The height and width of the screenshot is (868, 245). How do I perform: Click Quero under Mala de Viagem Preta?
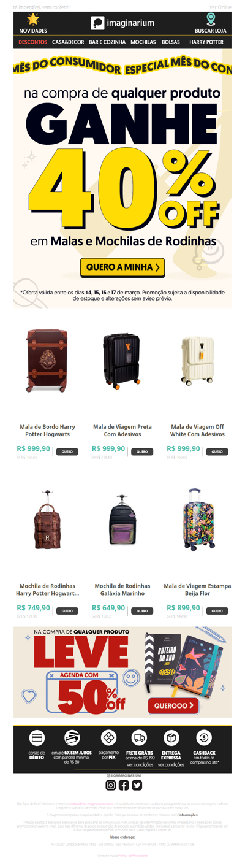tap(141, 452)
